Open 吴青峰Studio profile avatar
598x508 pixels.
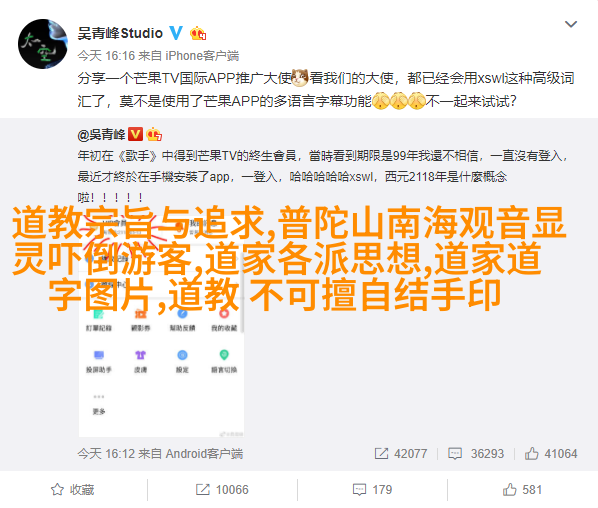point(43,44)
